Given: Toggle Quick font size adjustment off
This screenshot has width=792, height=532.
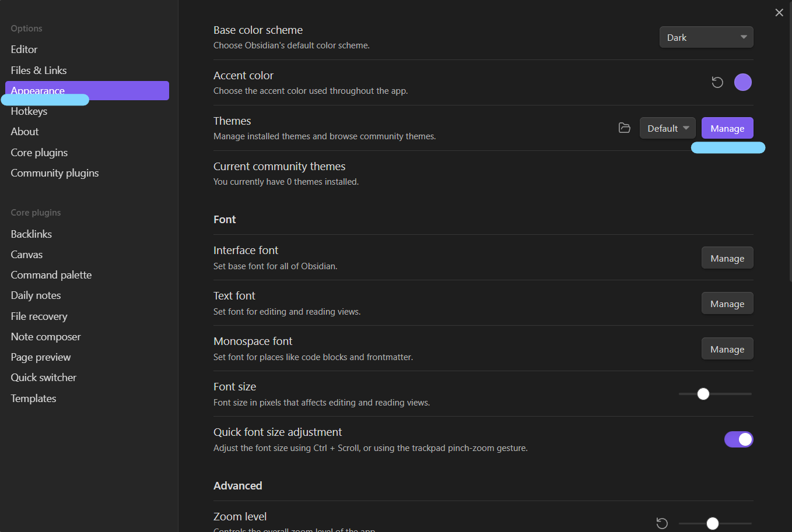Looking at the screenshot, I should (738, 439).
